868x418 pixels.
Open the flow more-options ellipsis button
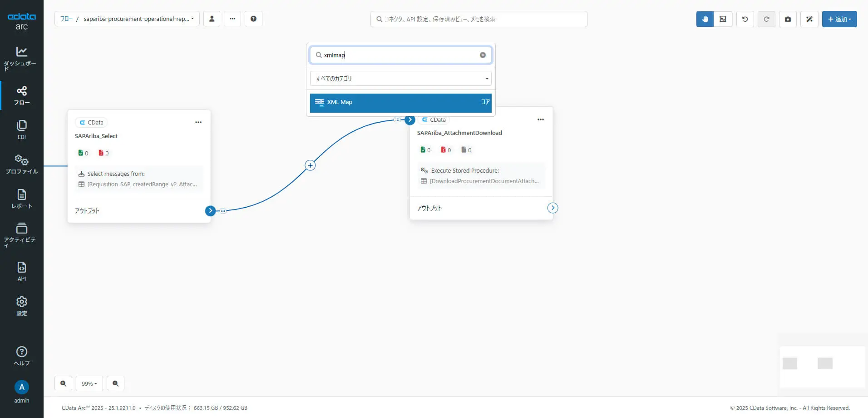[x=232, y=19]
